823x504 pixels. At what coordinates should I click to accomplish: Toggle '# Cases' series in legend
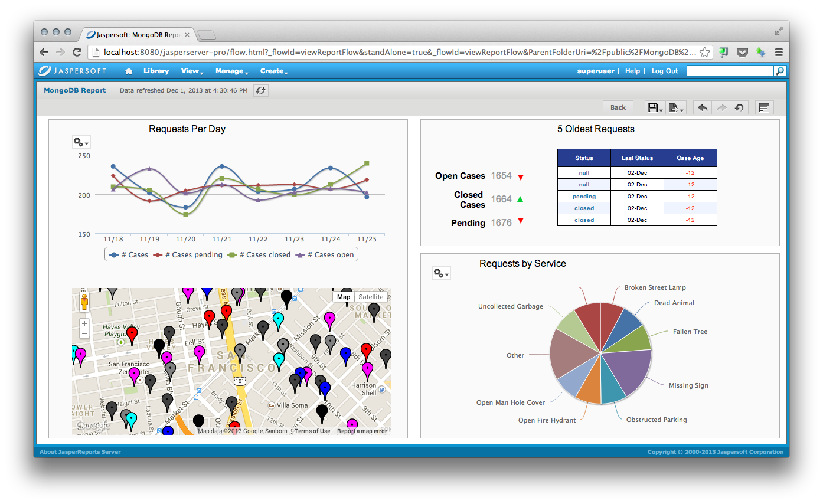point(129,255)
